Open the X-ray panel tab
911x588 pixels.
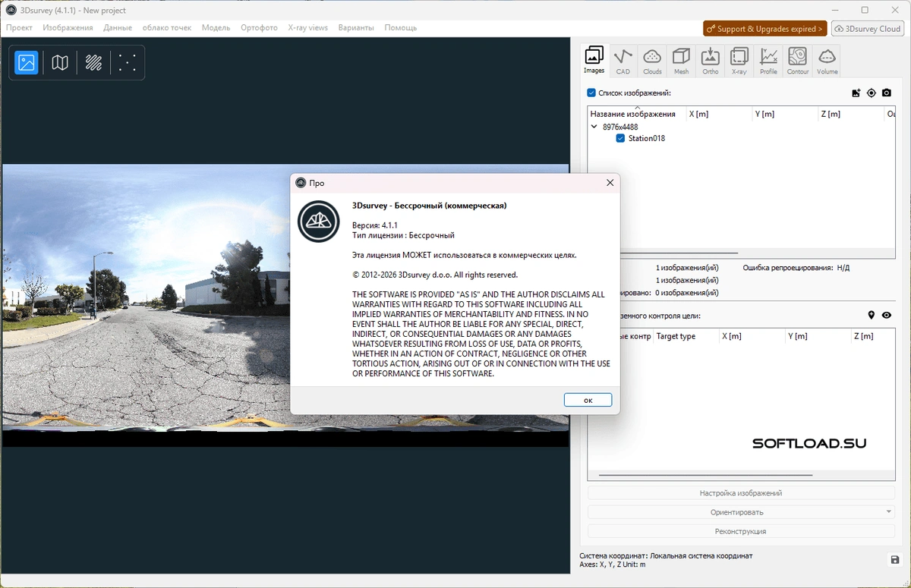(739, 61)
